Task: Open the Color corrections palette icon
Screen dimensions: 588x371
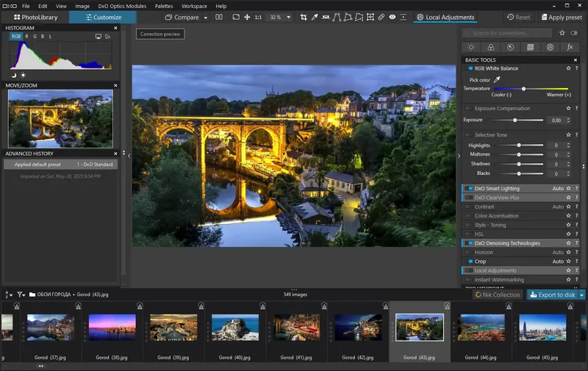Action: click(x=491, y=47)
